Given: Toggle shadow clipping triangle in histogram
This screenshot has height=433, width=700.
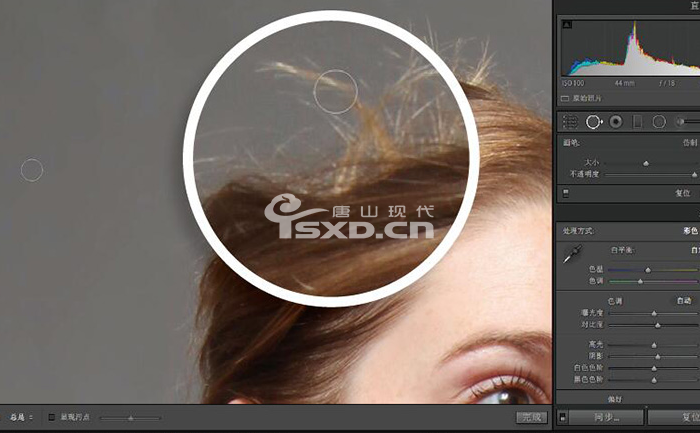Looking at the screenshot, I should pos(567,25).
